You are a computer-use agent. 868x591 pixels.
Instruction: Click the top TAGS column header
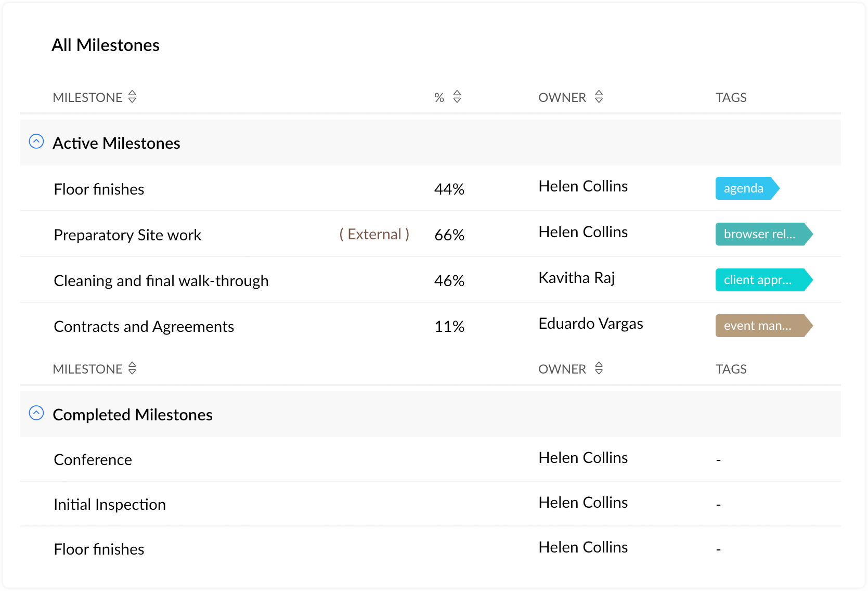point(731,97)
